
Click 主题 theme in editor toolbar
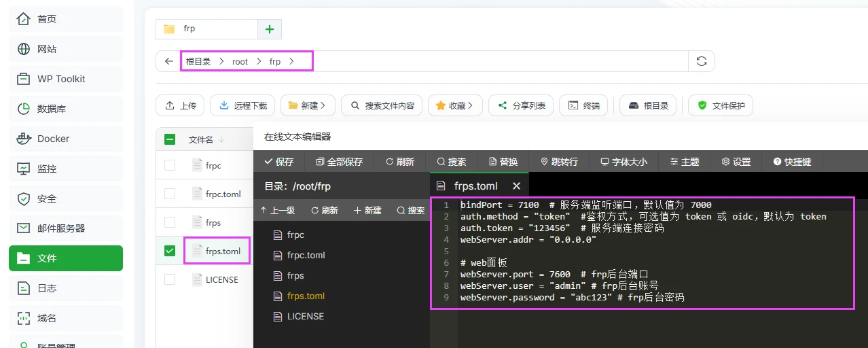pyautogui.click(x=684, y=162)
